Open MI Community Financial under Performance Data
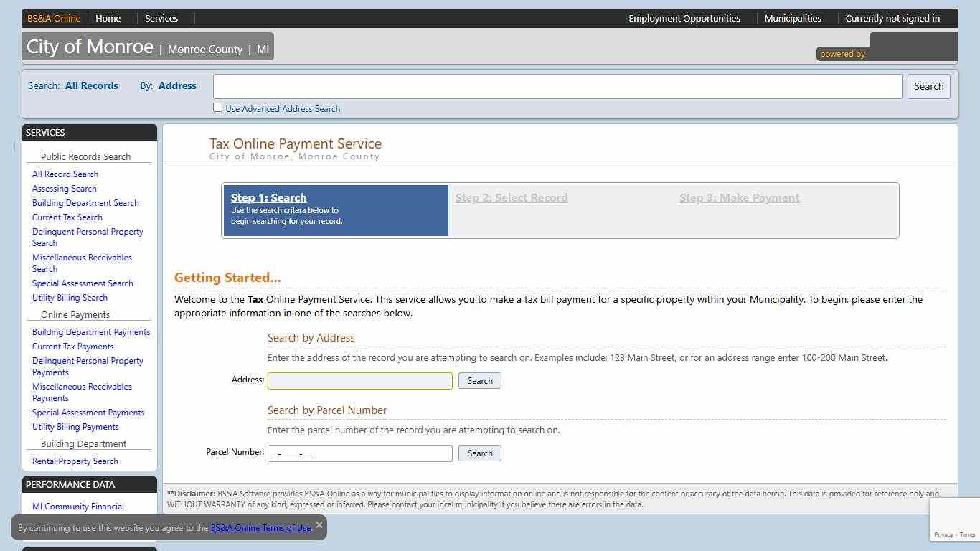 pos(77,506)
